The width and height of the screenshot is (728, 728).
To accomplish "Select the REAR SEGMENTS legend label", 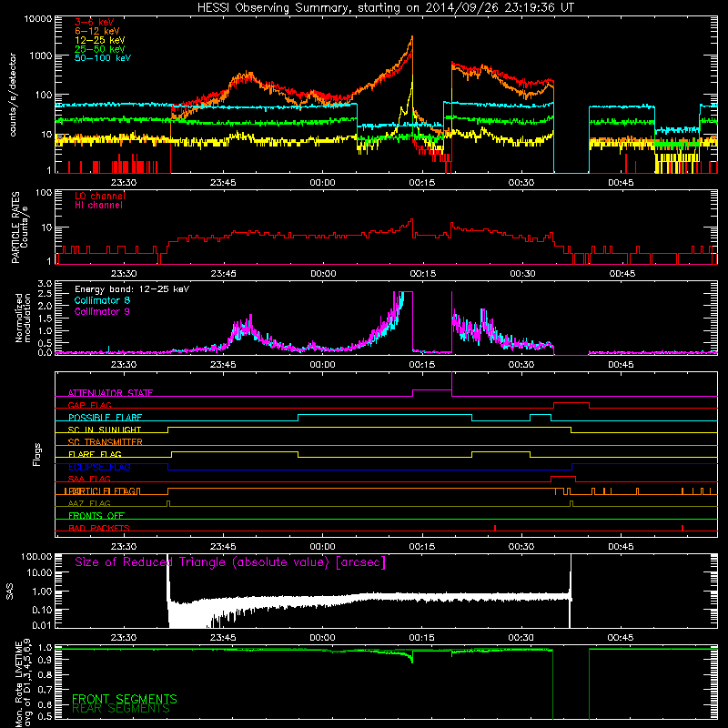I will point(121,709).
